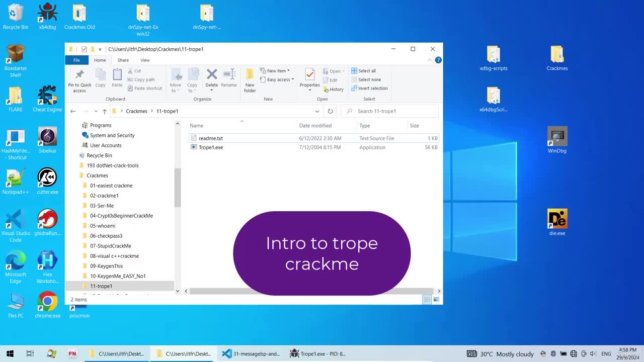Screen dimensions: 644x362
Task: Click Invert selection
Action: pyautogui.click(x=369, y=88)
